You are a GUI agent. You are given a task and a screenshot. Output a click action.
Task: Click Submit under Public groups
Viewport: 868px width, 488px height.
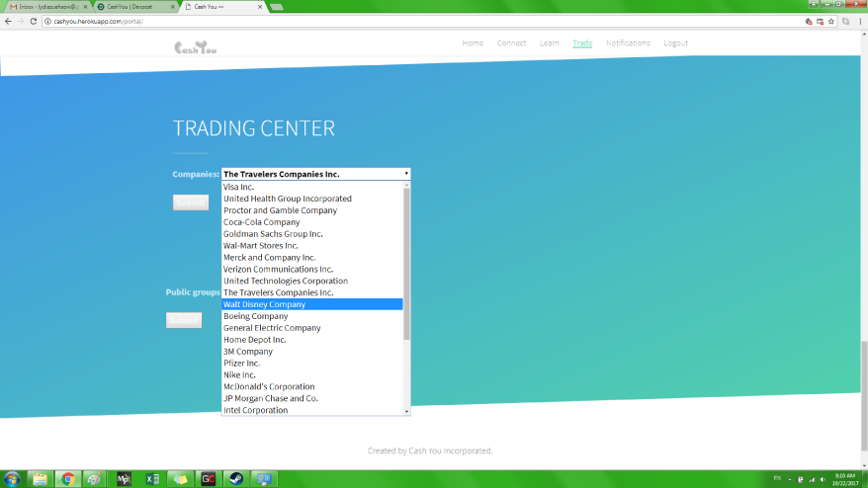point(184,320)
